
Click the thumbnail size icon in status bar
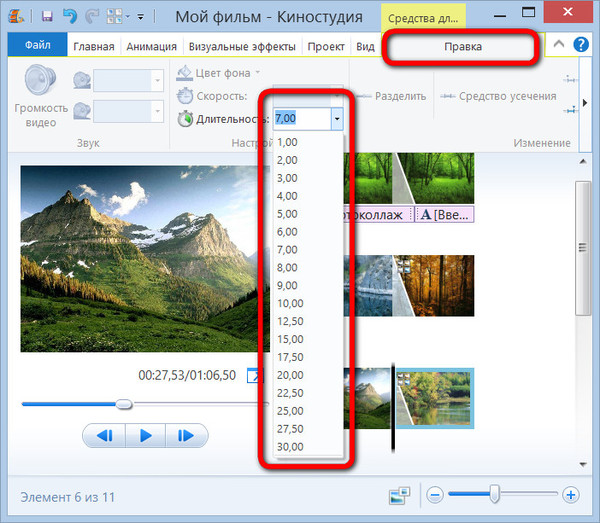pos(399,495)
